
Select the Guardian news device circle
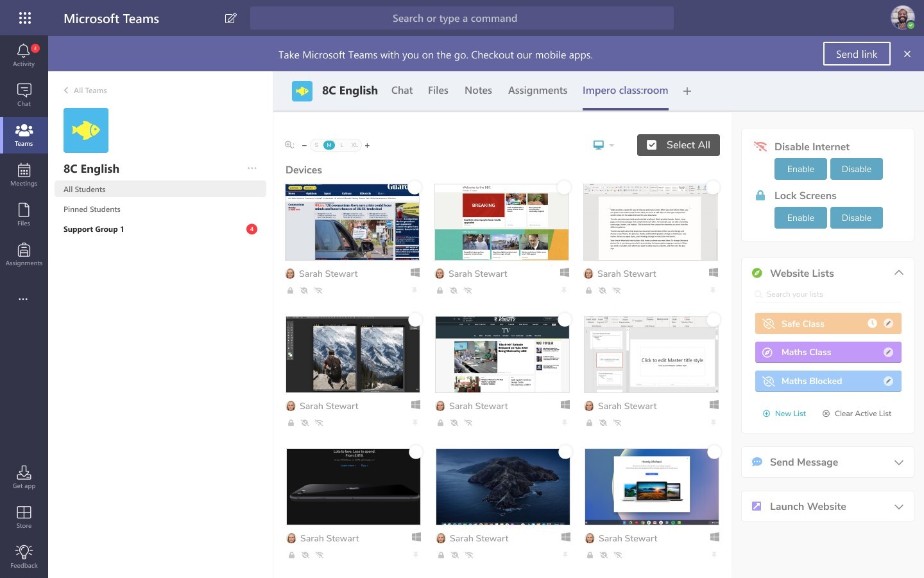click(x=415, y=188)
